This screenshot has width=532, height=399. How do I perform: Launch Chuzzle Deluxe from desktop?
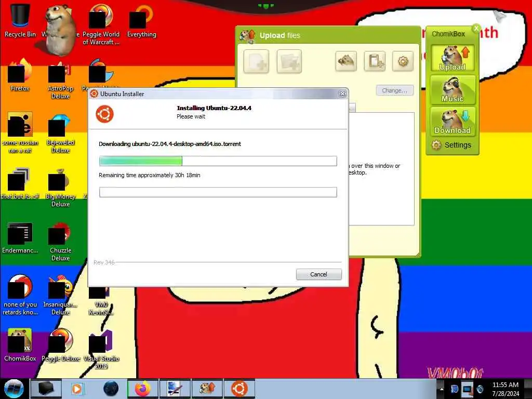pyautogui.click(x=60, y=241)
